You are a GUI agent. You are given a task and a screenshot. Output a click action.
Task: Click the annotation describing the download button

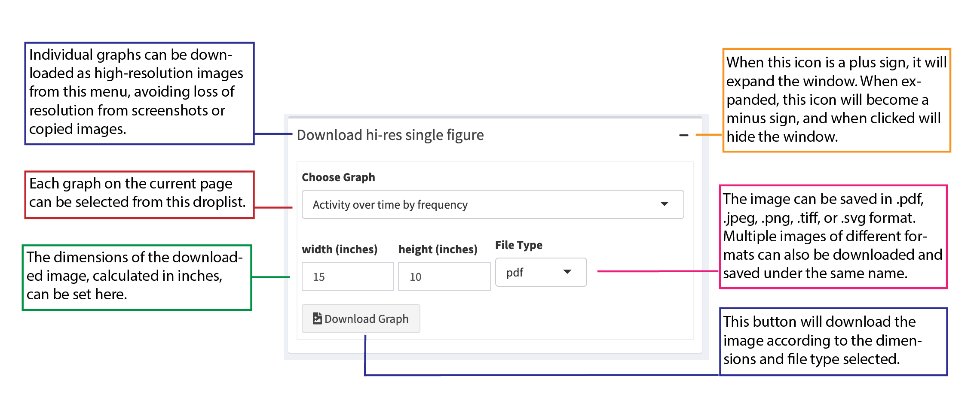click(x=833, y=341)
